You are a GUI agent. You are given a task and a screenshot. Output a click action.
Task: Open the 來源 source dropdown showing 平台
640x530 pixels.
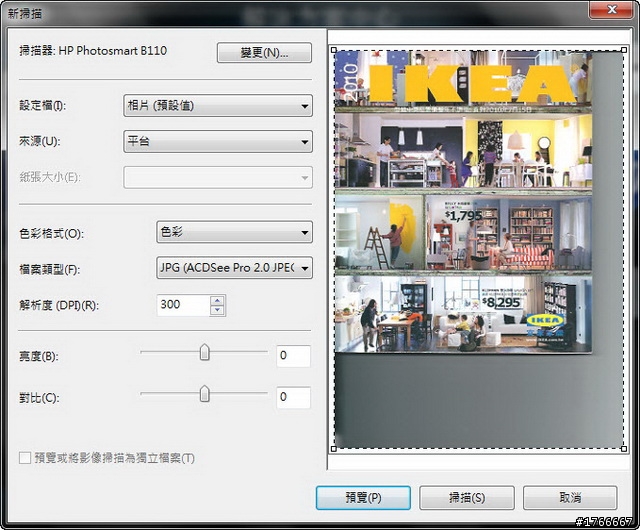coord(218,142)
